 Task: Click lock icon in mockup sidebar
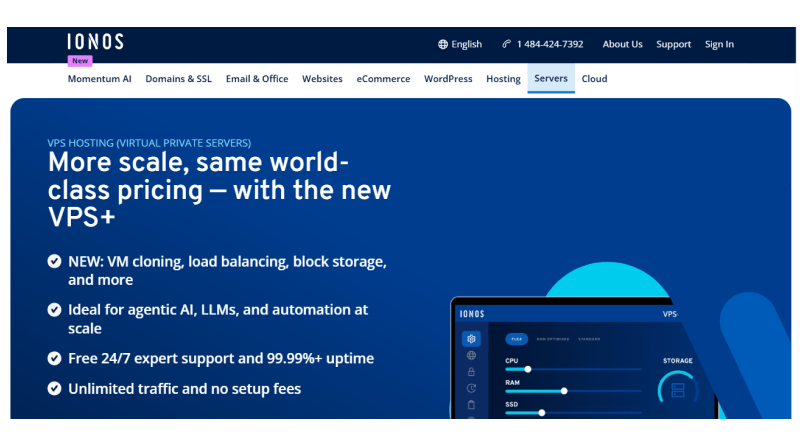pyautogui.click(x=471, y=372)
